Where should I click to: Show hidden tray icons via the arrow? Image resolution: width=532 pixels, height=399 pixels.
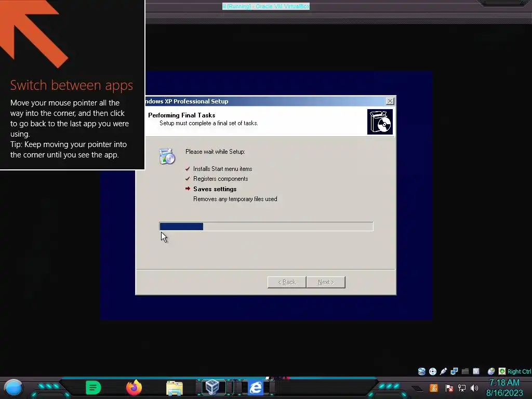[418, 389]
